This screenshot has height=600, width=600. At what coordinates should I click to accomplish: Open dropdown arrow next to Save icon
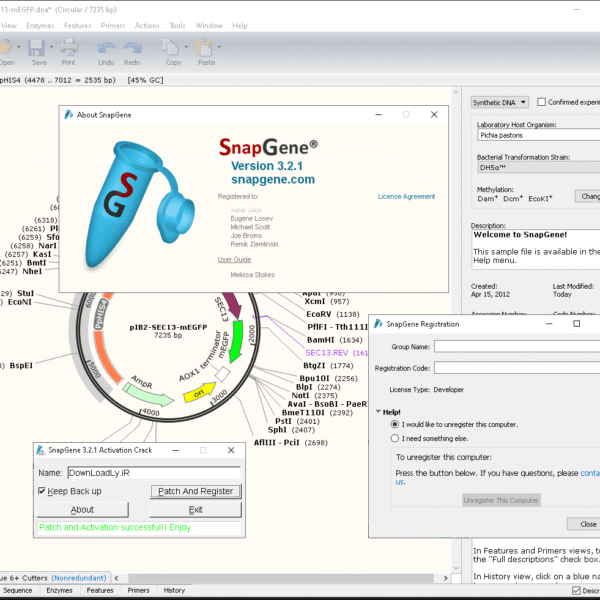(52, 47)
